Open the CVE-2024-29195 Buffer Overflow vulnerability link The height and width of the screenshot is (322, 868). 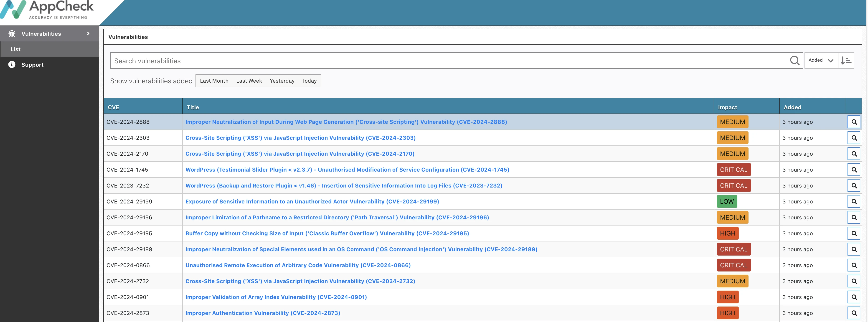click(327, 233)
